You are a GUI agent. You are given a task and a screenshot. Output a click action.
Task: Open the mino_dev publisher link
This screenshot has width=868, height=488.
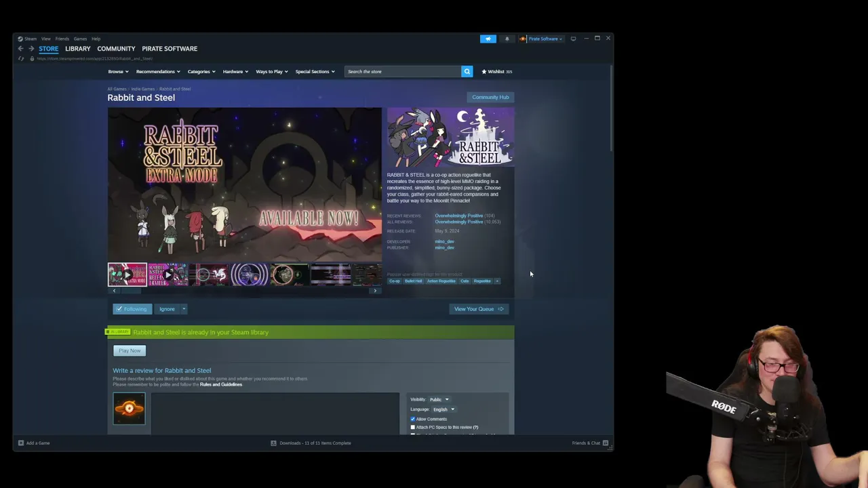tap(444, 247)
